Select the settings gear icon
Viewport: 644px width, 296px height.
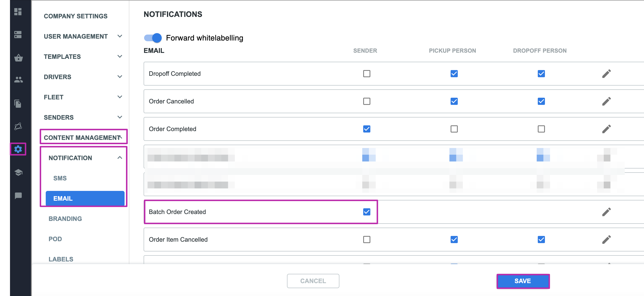pos(18,149)
